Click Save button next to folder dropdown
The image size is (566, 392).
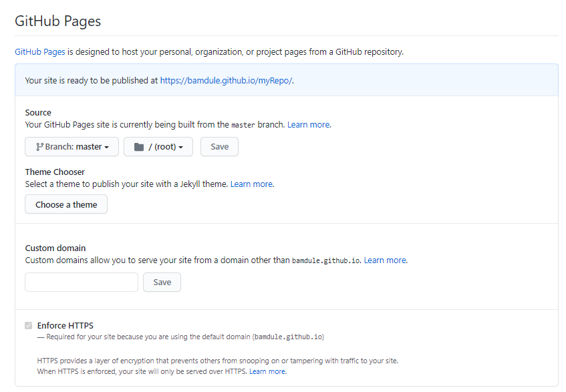coord(219,147)
